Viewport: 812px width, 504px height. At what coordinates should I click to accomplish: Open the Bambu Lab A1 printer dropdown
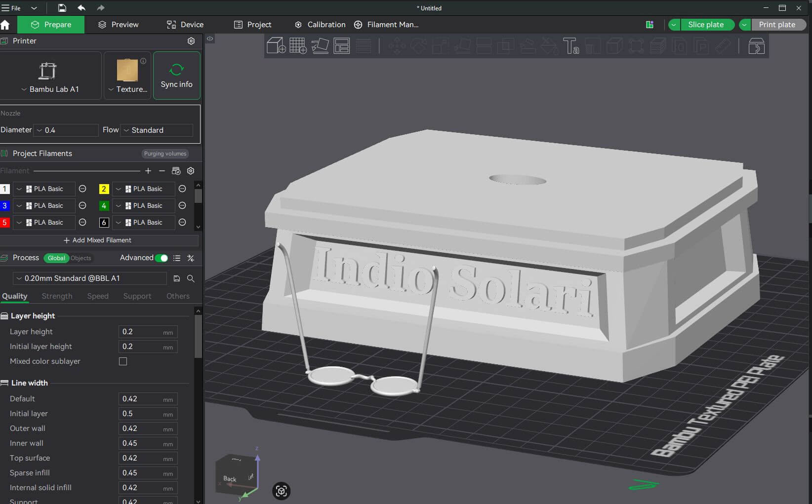(51, 76)
